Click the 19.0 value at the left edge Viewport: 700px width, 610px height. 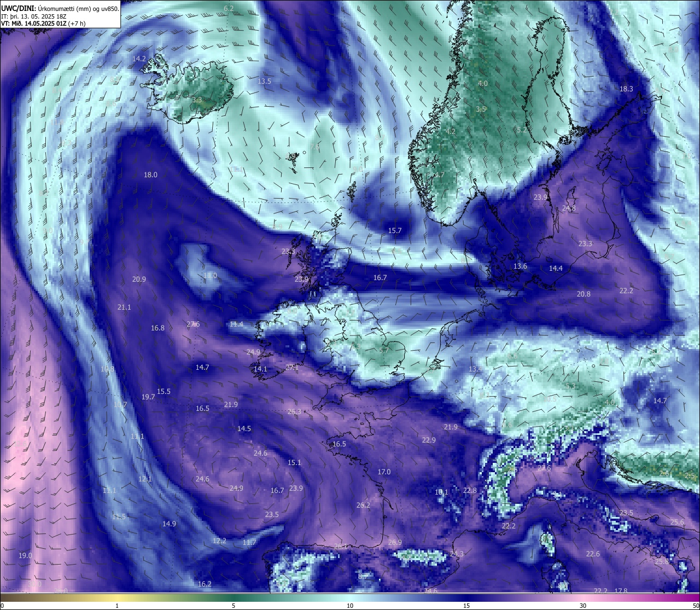[25, 555]
